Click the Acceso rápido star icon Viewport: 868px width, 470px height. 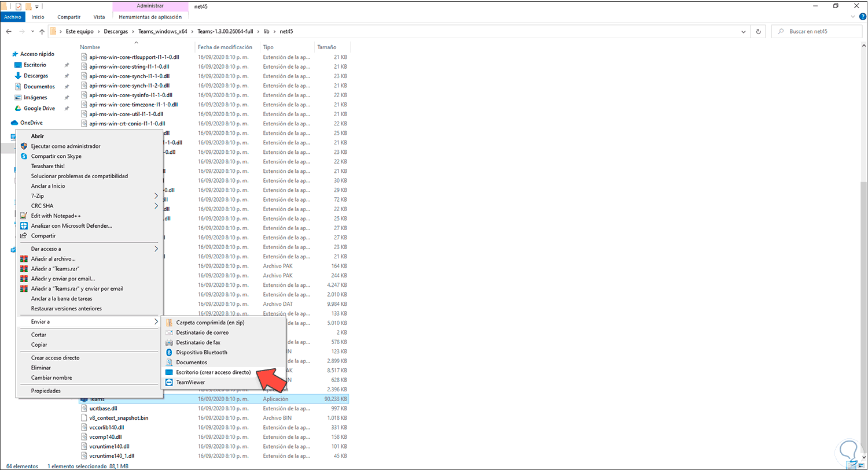(15, 54)
